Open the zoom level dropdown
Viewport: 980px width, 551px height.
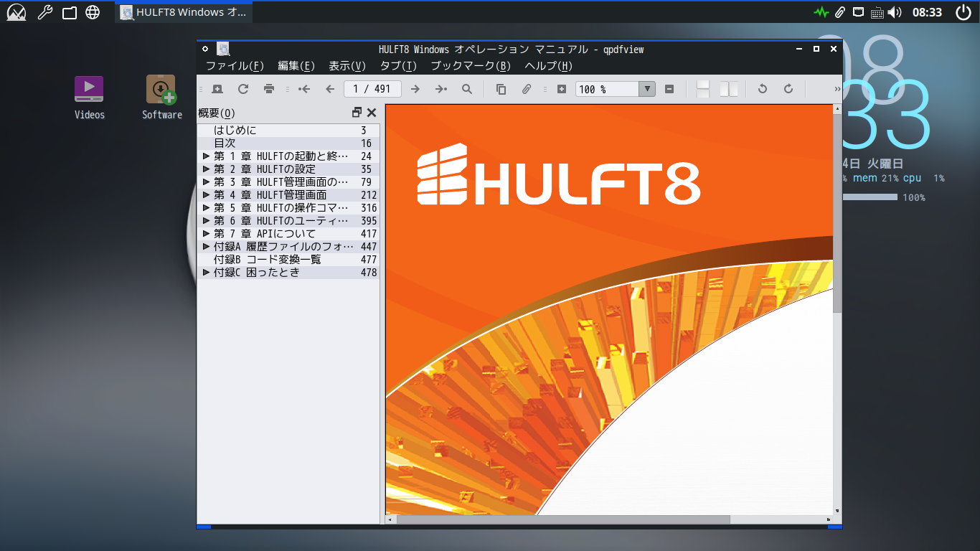[647, 89]
